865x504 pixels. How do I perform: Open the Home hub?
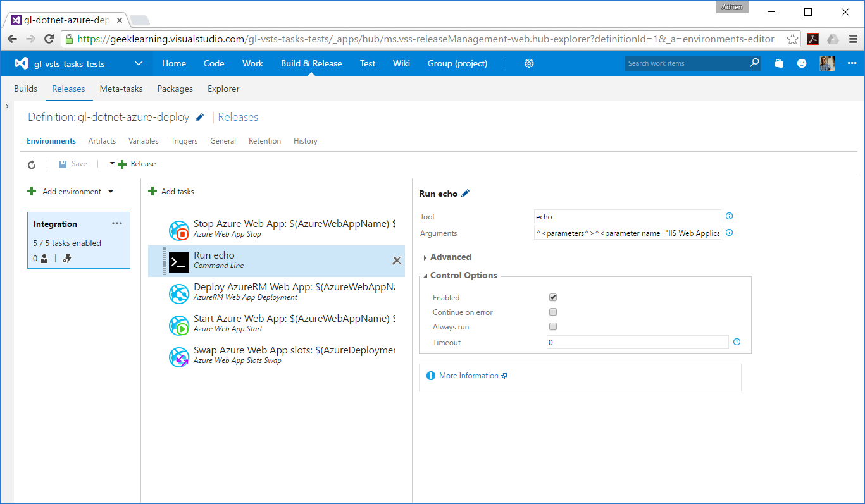point(174,63)
